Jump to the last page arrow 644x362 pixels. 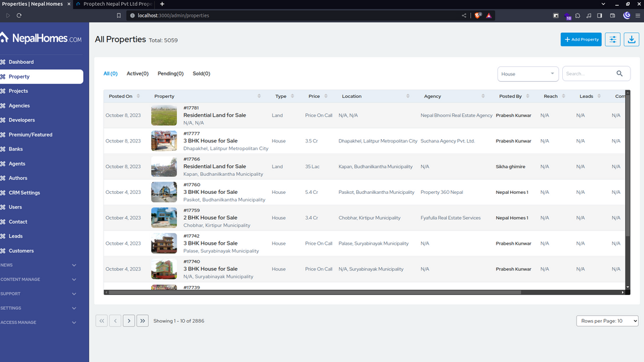point(142,321)
